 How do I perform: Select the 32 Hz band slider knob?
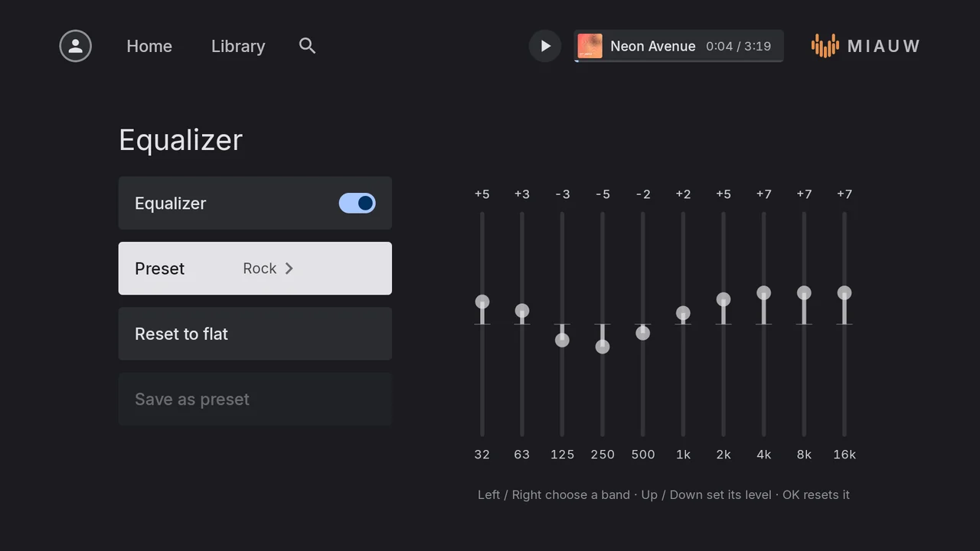(482, 302)
